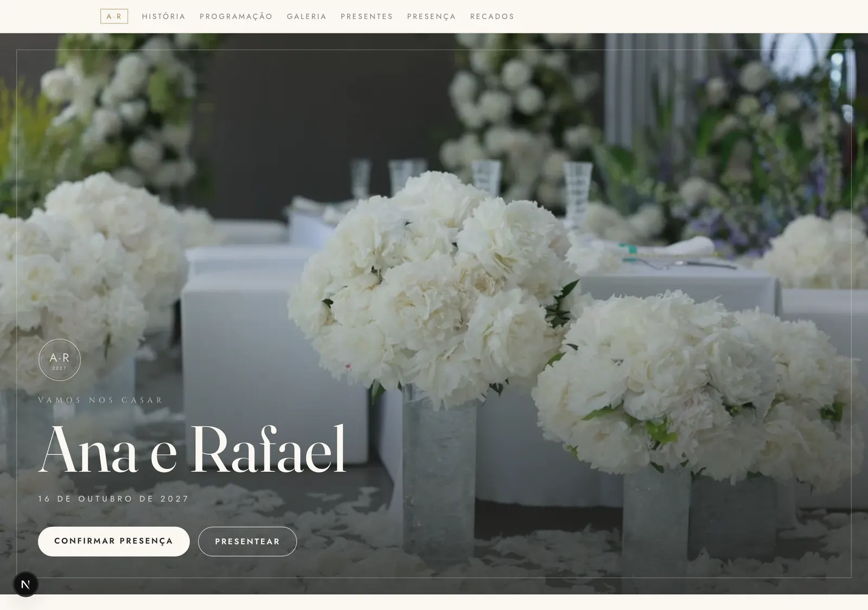Click the Presentear button
868x610 pixels.
pyautogui.click(x=247, y=541)
